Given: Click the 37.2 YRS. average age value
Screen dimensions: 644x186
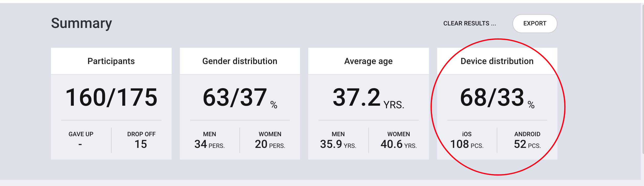Looking at the screenshot, I should pos(369,98).
